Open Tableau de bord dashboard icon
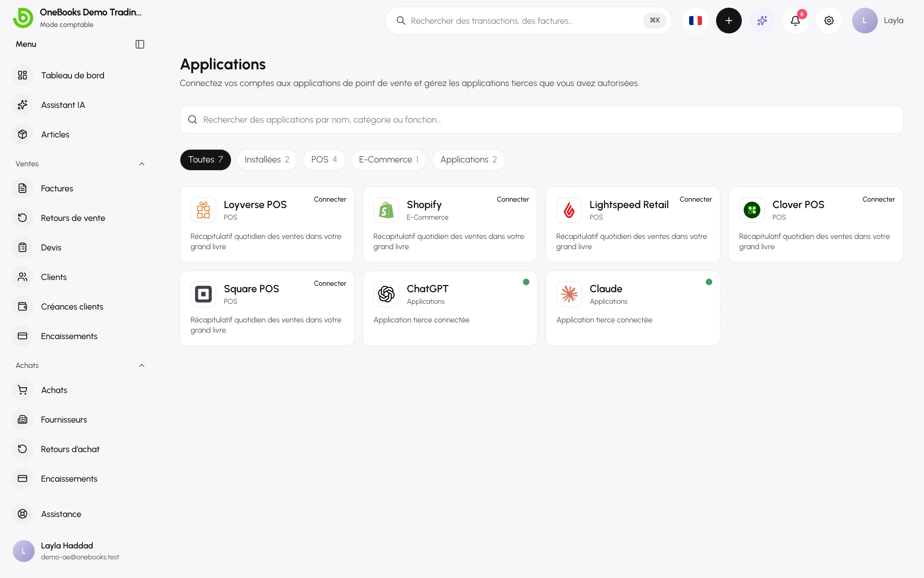Viewport: 924px width, 578px height. point(22,75)
